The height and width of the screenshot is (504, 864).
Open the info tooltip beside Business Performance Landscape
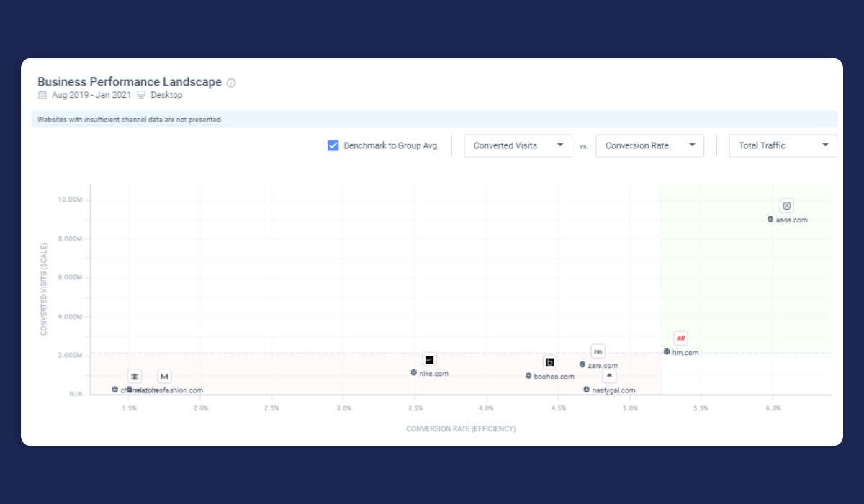point(230,82)
